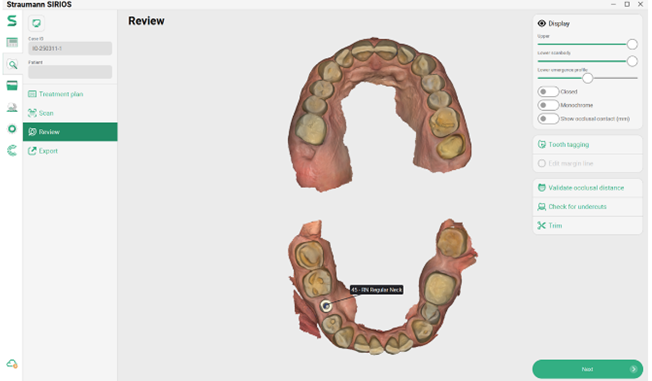Click the Case ID input field
Viewport: 652px width, 381px height.
pyautogui.click(x=70, y=48)
